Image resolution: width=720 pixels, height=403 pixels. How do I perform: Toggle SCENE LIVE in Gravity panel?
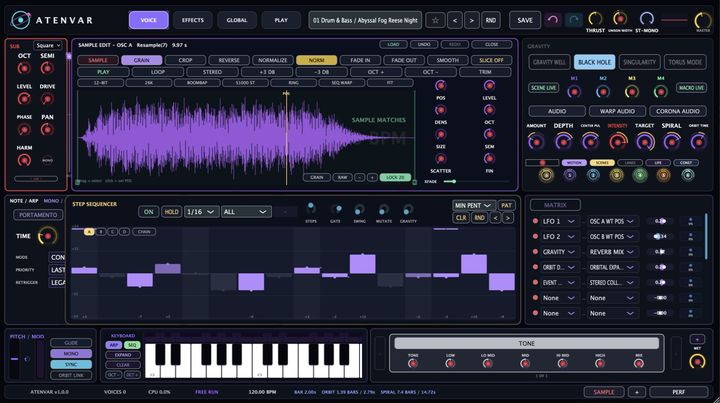point(544,88)
